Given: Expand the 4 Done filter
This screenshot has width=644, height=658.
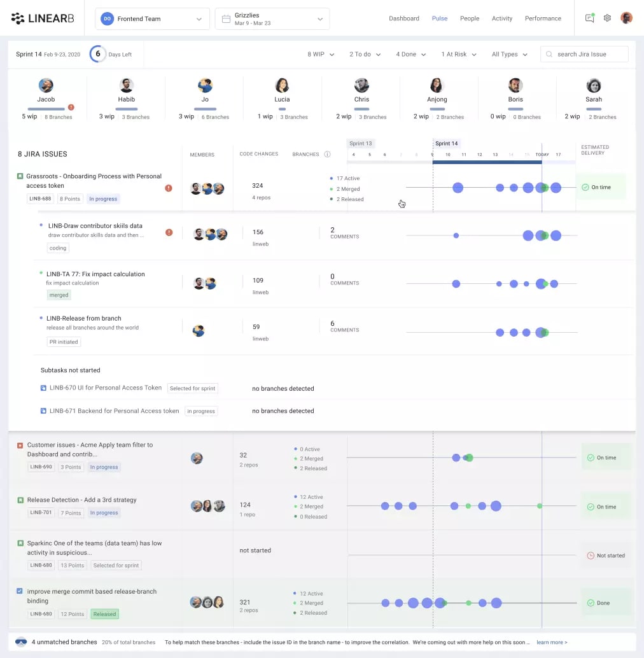Looking at the screenshot, I should click(x=410, y=54).
